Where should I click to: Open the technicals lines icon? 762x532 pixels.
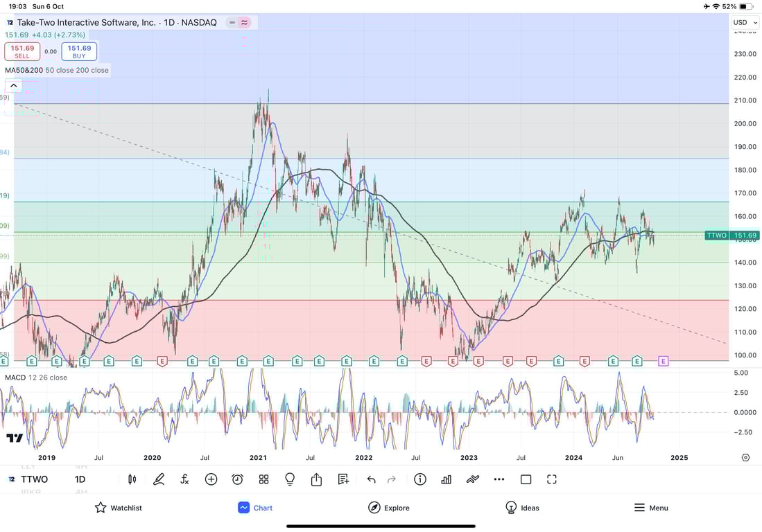[x=473, y=479]
